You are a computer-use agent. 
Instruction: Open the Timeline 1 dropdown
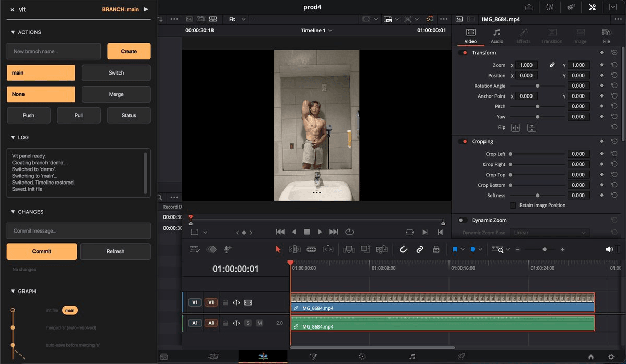click(x=316, y=30)
